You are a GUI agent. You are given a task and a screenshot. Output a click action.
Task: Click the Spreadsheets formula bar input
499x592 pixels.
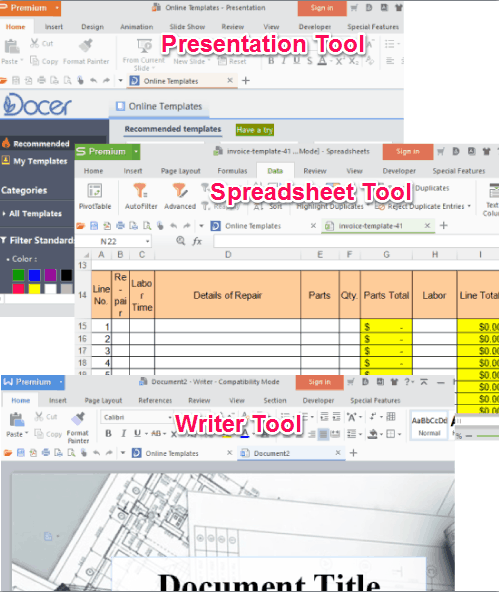point(356,241)
